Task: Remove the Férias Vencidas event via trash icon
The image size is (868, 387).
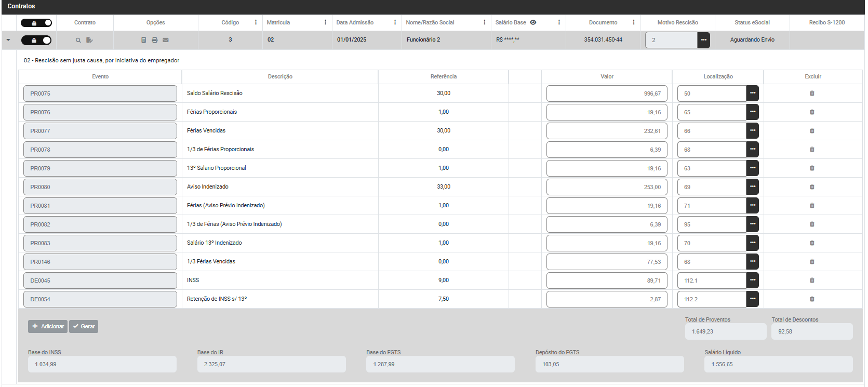Action: [812, 131]
